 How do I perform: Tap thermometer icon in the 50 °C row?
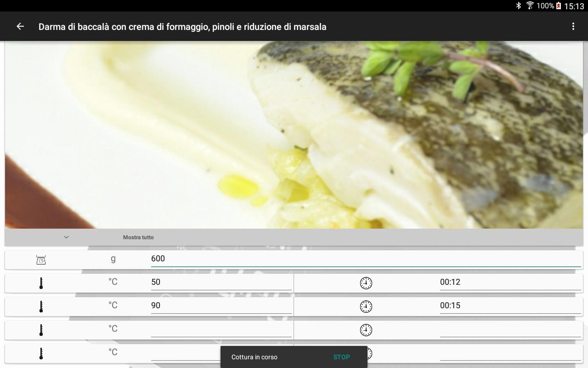click(x=41, y=283)
